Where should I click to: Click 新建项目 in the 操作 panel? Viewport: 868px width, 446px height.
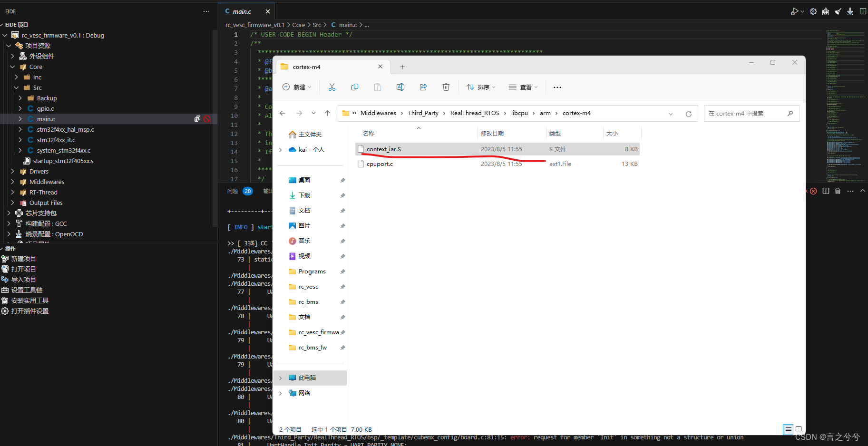(x=23, y=258)
